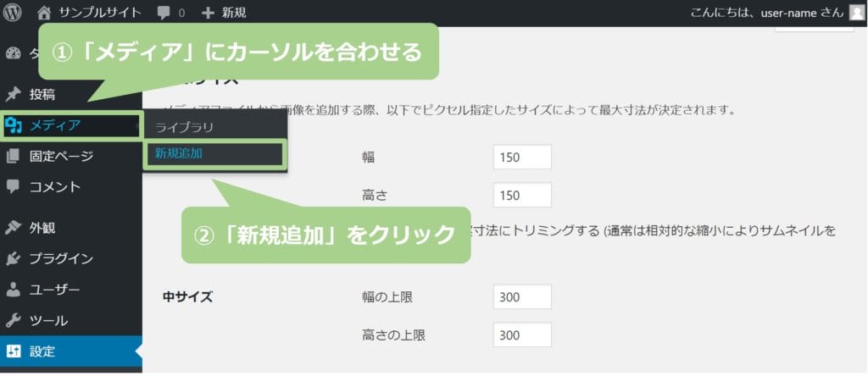Focus the 幅の上限 field for 中サイズ

click(522, 296)
